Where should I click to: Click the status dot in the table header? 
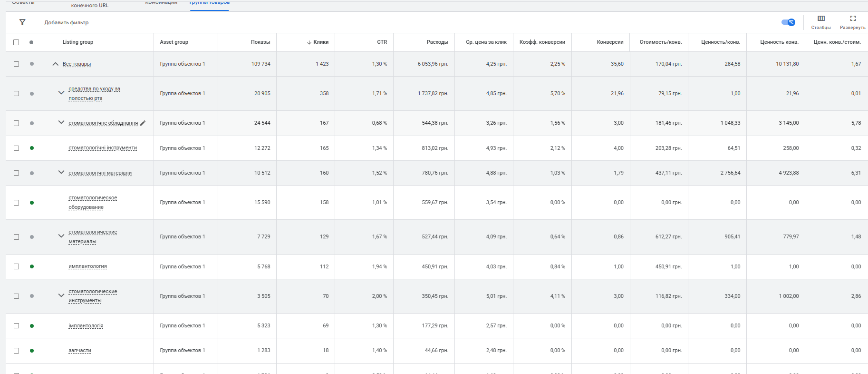point(31,42)
